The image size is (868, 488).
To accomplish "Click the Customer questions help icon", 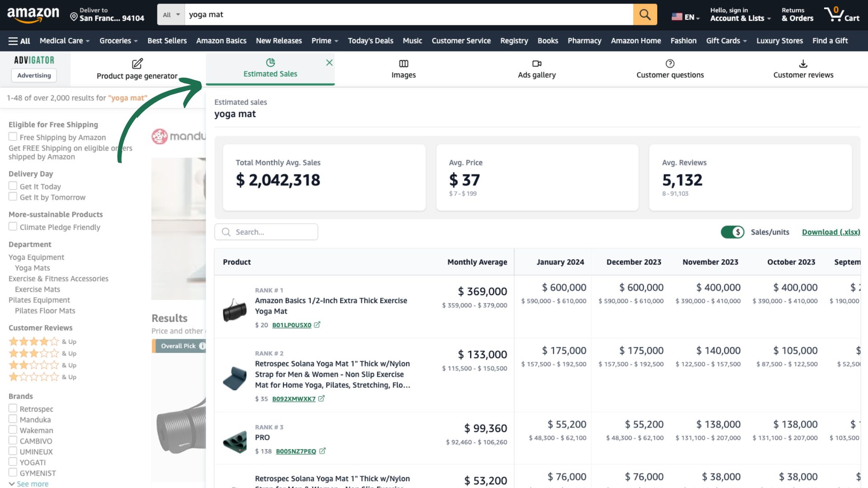I will click(670, 64).
